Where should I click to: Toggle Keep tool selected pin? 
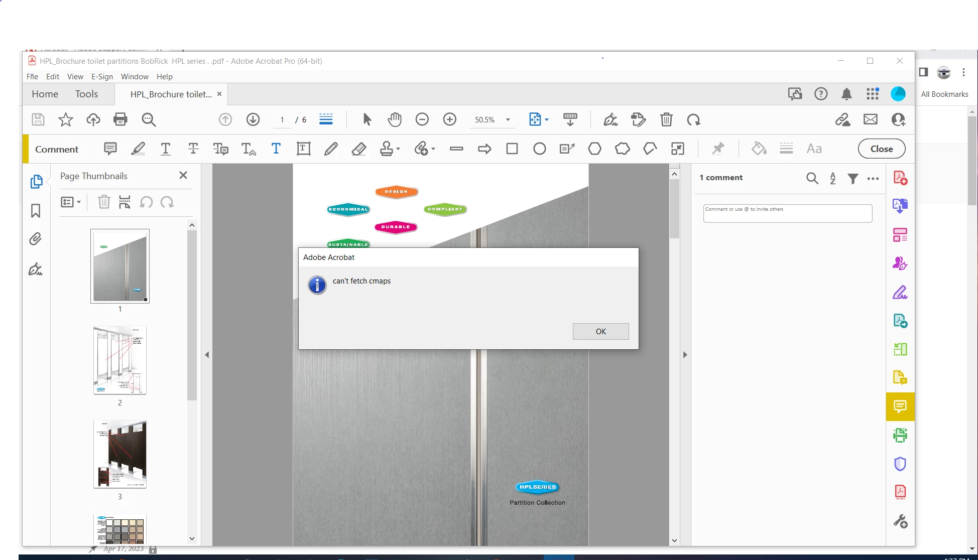(x=718, y=149)
